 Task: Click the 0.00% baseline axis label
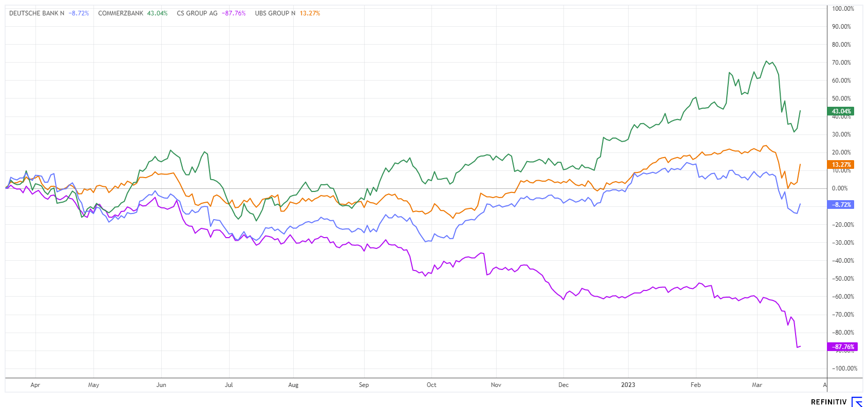[840, 188]
